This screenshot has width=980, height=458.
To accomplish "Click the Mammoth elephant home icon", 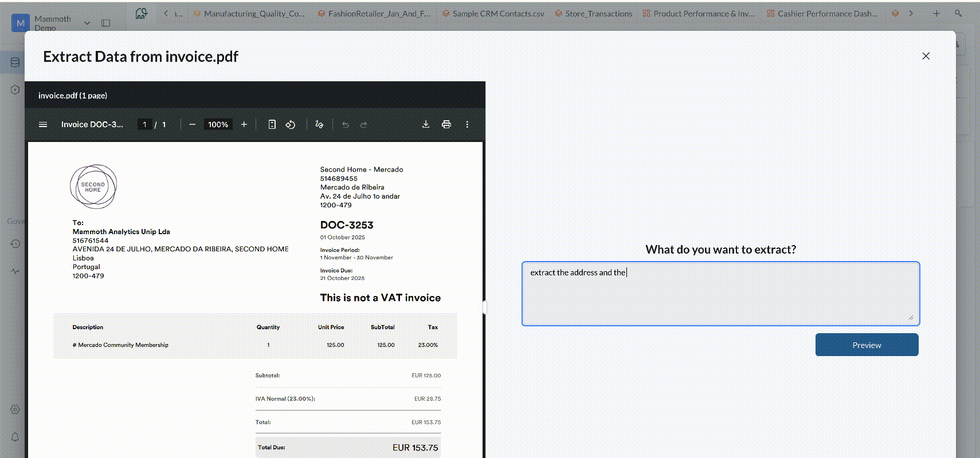I will coord(141,13).
